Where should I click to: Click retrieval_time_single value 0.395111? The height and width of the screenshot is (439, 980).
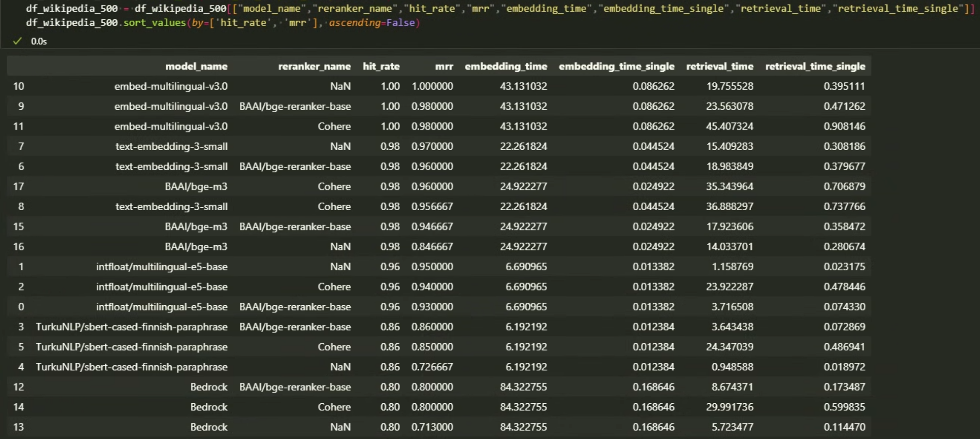pyautogui.click(x=844, y=86)
